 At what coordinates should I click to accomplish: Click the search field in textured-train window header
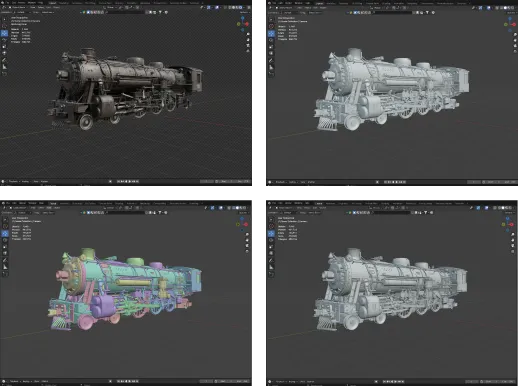coord(126,12)
